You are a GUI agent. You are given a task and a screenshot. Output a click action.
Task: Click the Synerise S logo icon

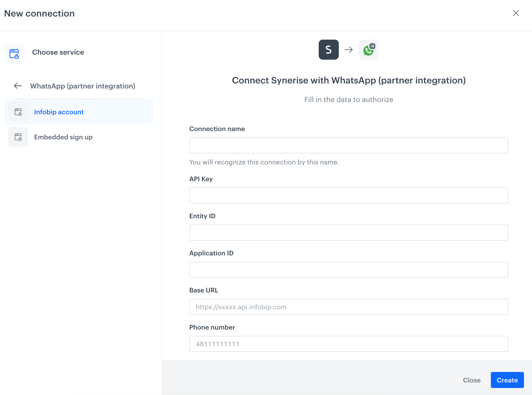328,50
